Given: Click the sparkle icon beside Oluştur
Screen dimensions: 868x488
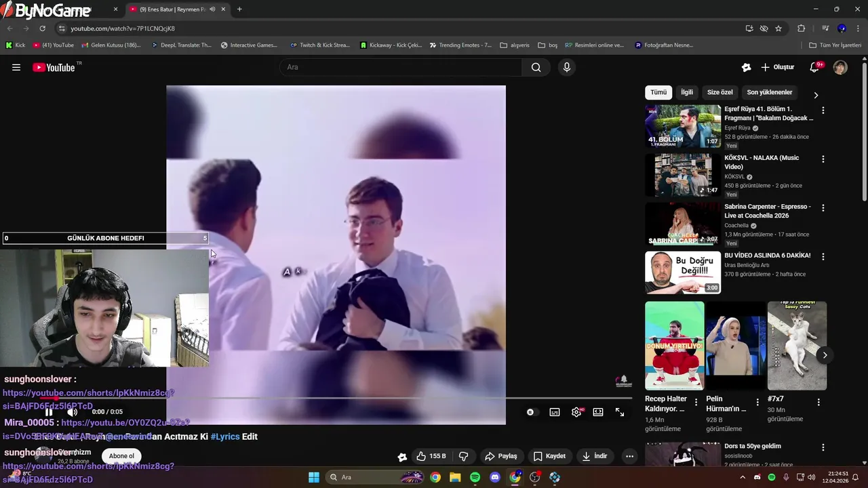Looking at the screenshot, I should point(747,67).
